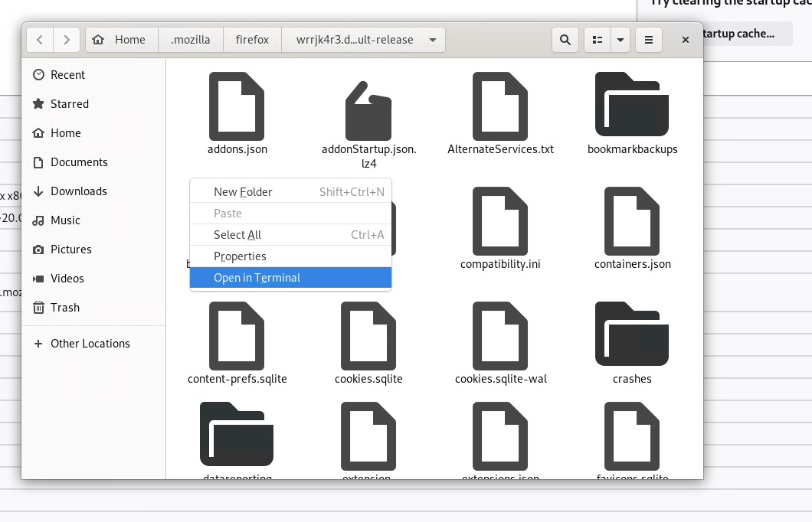This screenshot has width=812, height=522.
Task: Jump to firefox folder in path bar
Action: (x=252, y=40)
